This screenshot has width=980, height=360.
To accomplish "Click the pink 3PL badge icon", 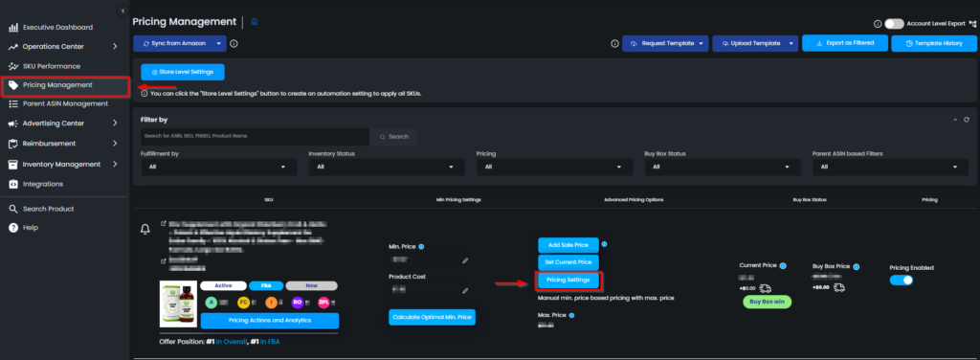I will pyautogui.click(x=323, y=303).
